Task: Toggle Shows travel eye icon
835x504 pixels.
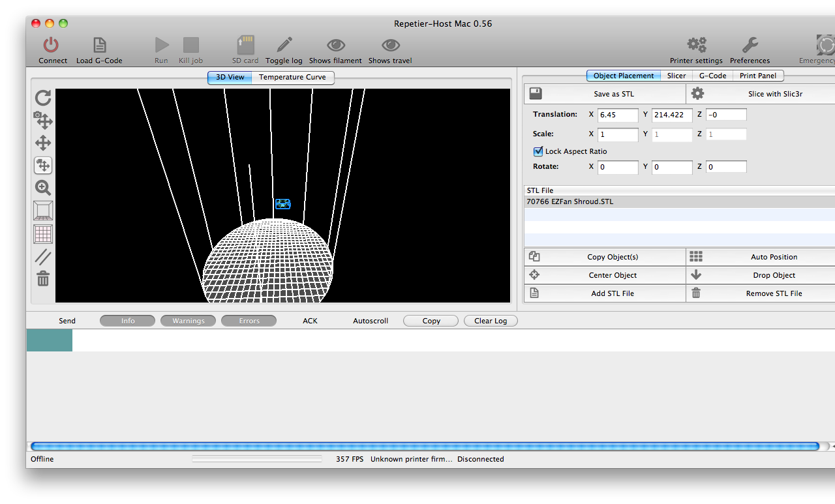Action: click(390, 45)
